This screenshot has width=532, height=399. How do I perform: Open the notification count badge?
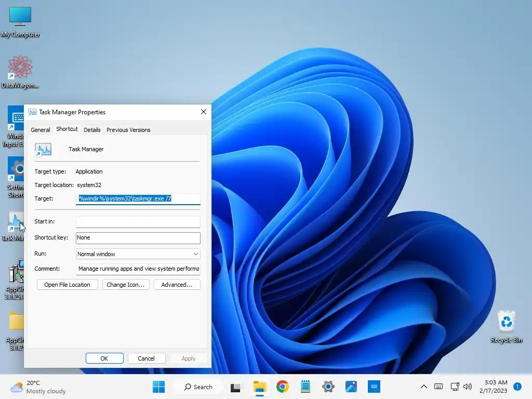coord(517,387)
